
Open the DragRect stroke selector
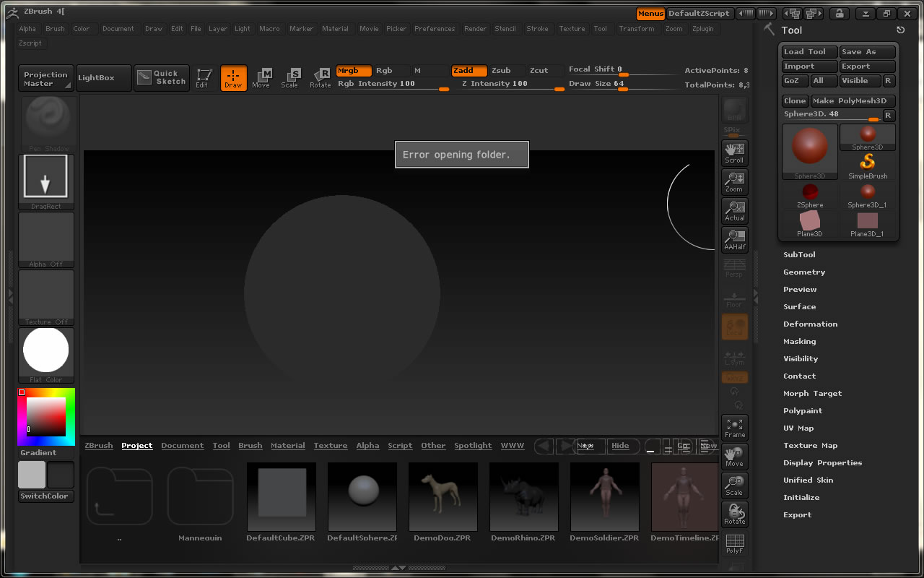pos(45,178)
